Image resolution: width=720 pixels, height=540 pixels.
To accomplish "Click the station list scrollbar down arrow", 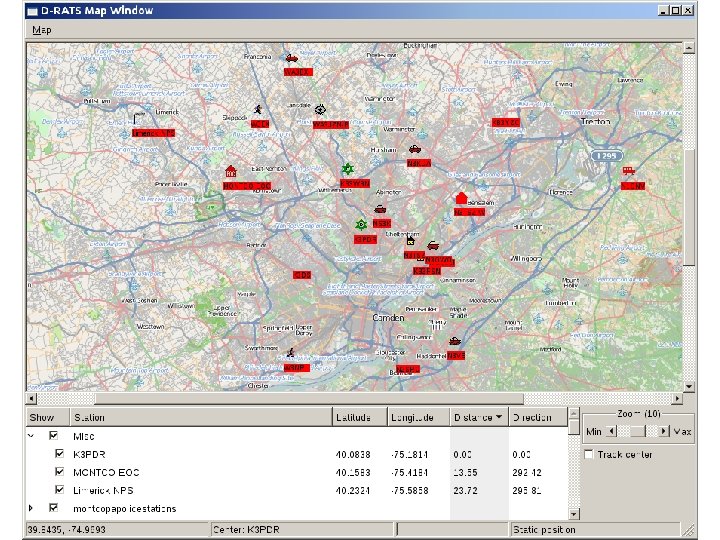I will point(573,513).
